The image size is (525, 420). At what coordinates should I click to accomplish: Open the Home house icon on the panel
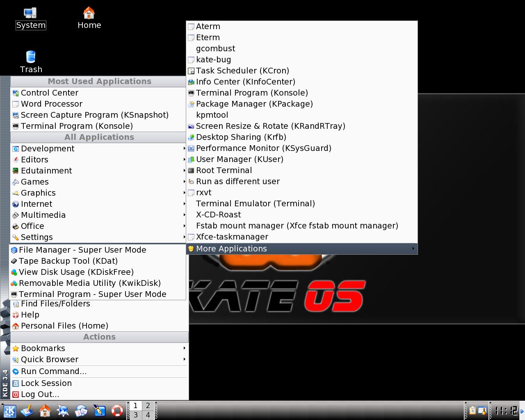coord(45,411)
